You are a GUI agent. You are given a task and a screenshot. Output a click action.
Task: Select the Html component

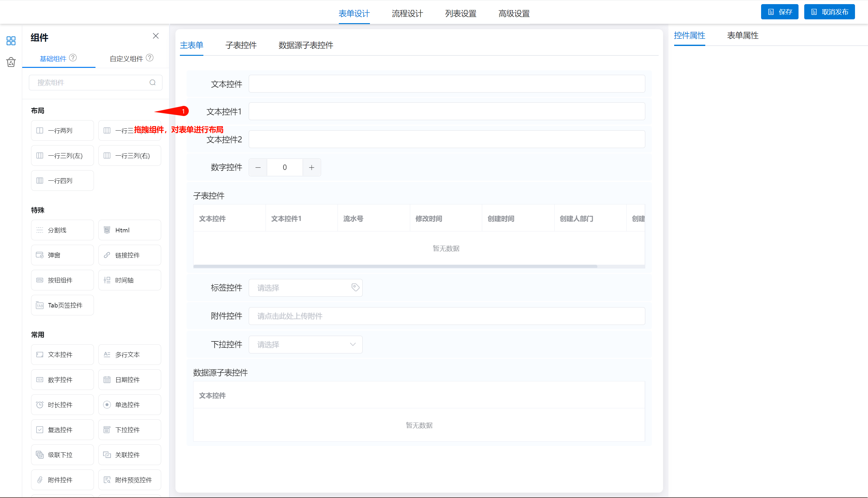coord(129,230)
